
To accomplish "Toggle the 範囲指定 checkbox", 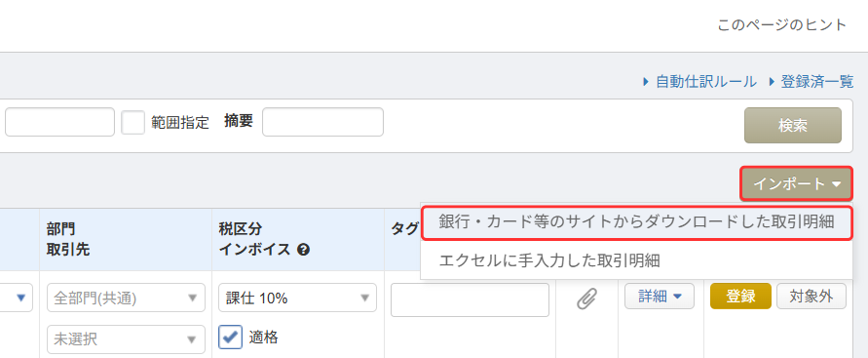I will (132, 122).
